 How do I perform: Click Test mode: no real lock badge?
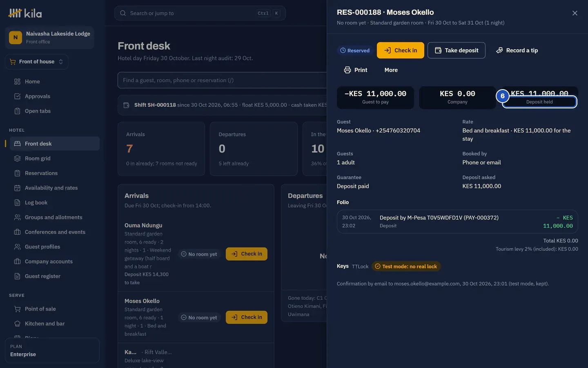[406, 266]
